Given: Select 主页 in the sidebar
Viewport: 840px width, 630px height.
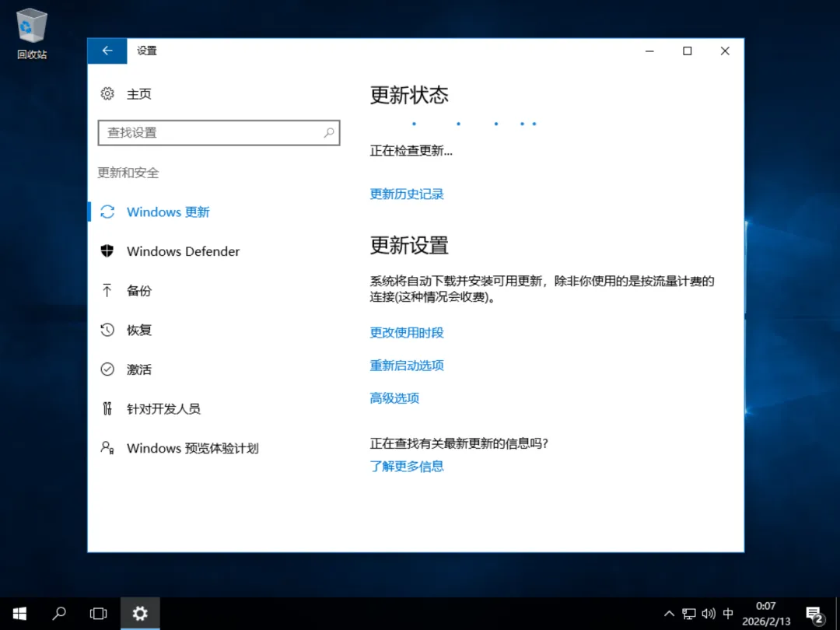Looking at the screenshot, I should (138, 94).
